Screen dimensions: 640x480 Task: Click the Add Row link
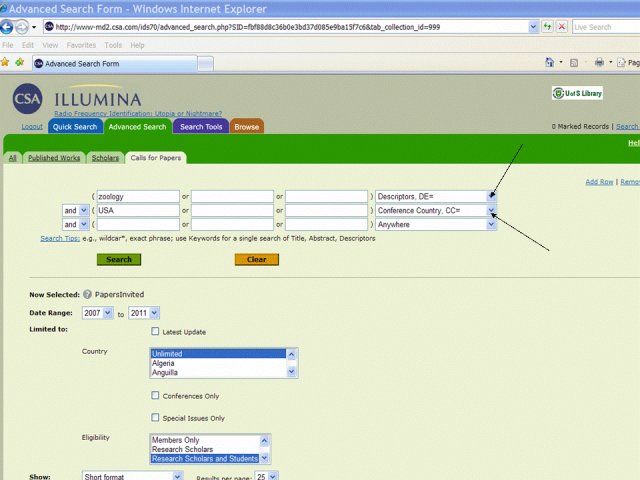click(599, 182)
